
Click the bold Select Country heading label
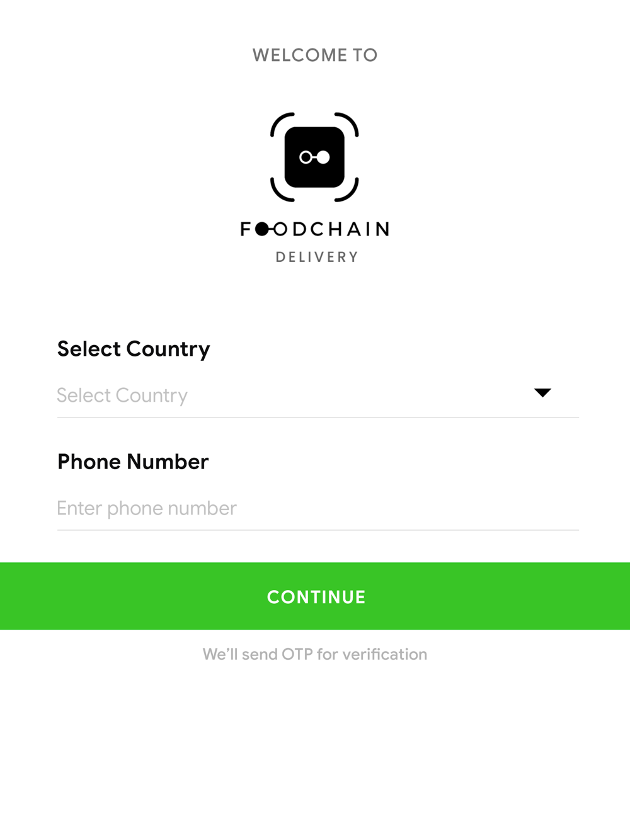click(x=134, y=349)
